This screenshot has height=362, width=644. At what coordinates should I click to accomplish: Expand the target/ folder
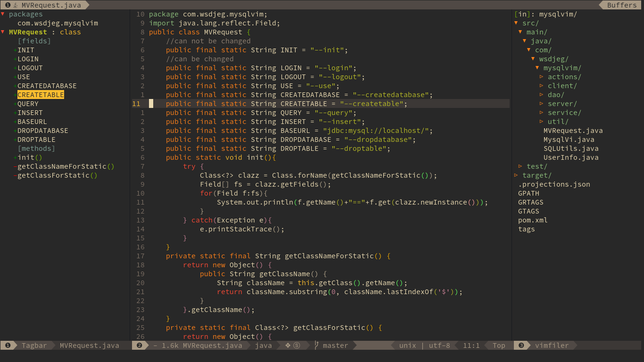click(x=516, y=175)
